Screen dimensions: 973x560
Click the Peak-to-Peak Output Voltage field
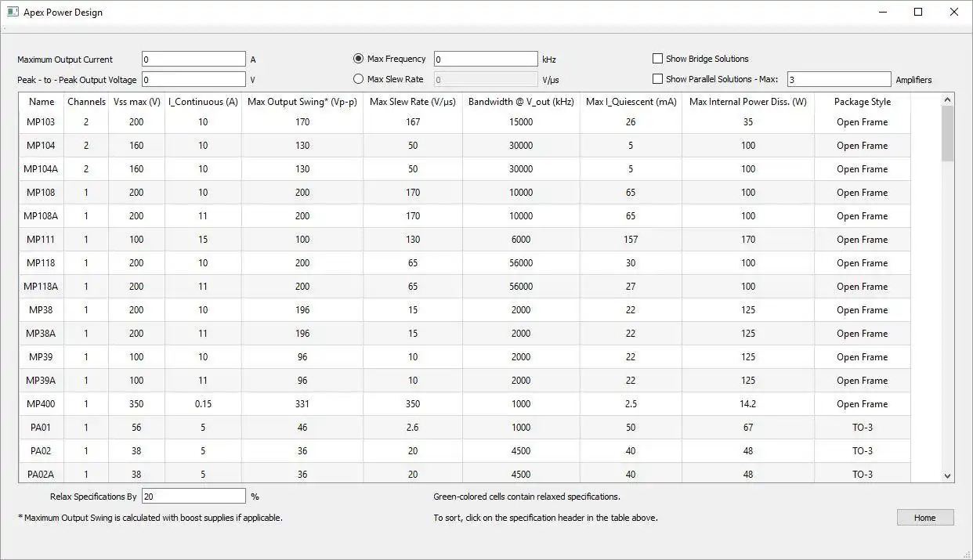[194, 79]
